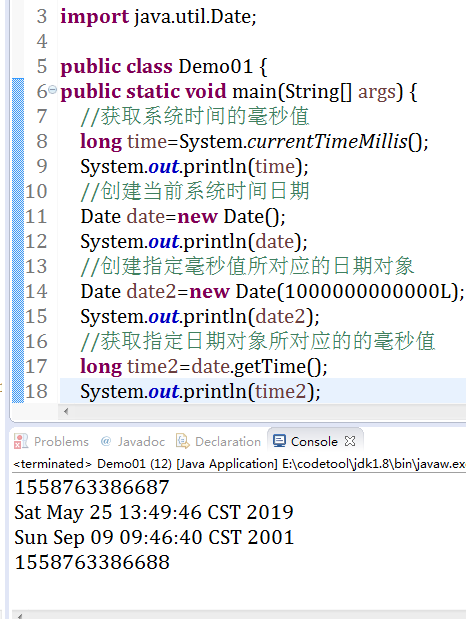Click the System.out.println(date); line
This screenshot has width=466, height=619.
[x=194, y=242]
